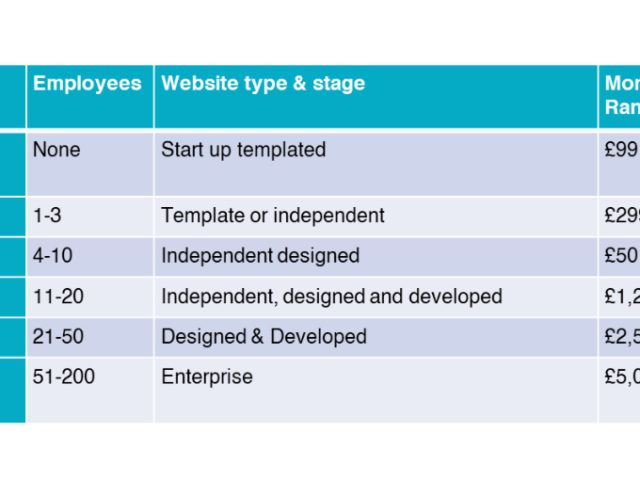Image resolution: width=640 pixels, height=480 pixels.
Task: Click the 4-10 employees cell
Action: pyautogui.click(x=53, y=255)
